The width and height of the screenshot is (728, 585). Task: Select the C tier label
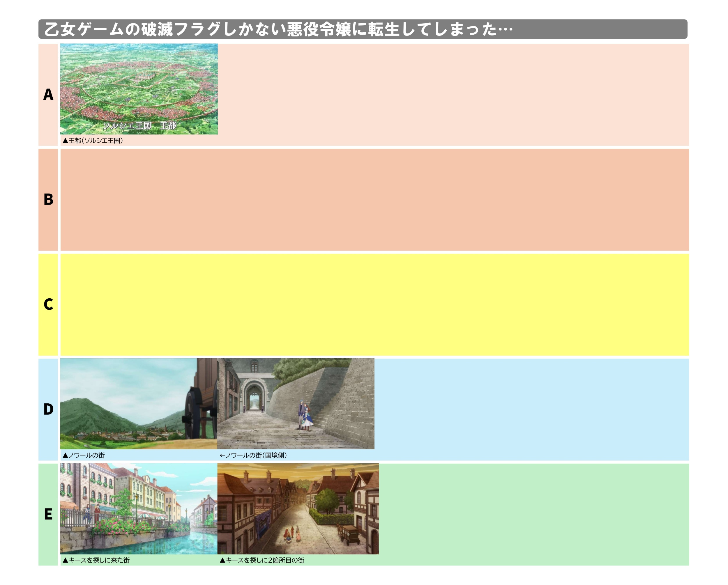click(48, 304)
